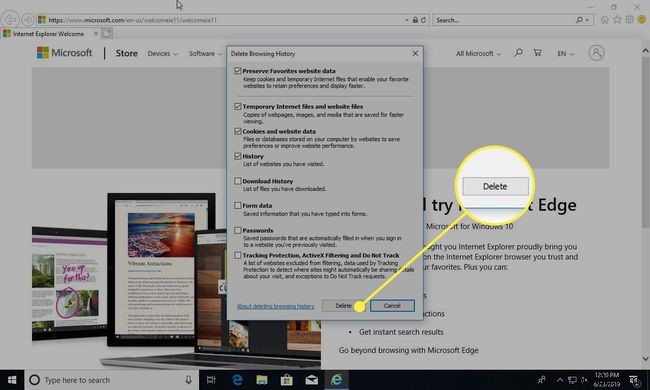The image size is (650, 390).
Task: Click the Cancel button in the dialog
Action: [392, 305]
